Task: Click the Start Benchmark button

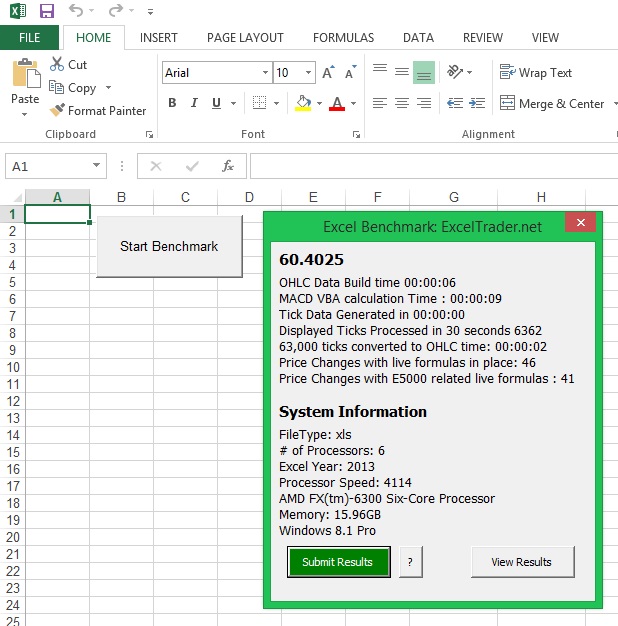Action: tap(169, 246)
